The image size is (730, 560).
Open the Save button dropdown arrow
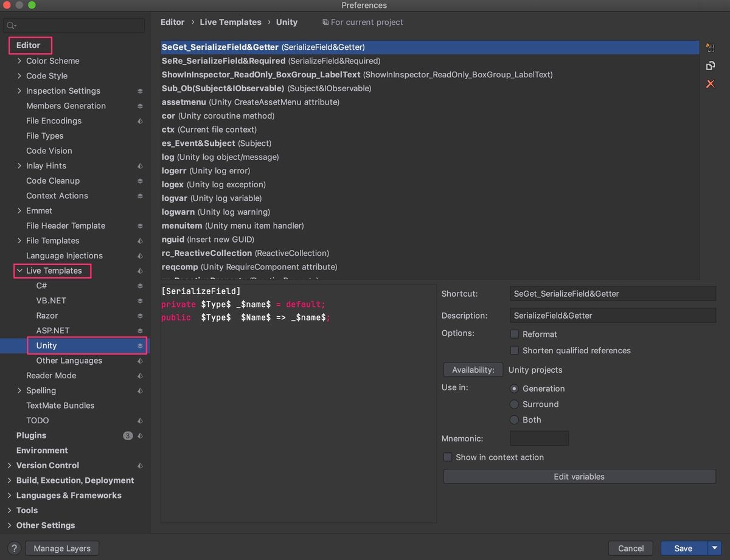click(715, 548)
